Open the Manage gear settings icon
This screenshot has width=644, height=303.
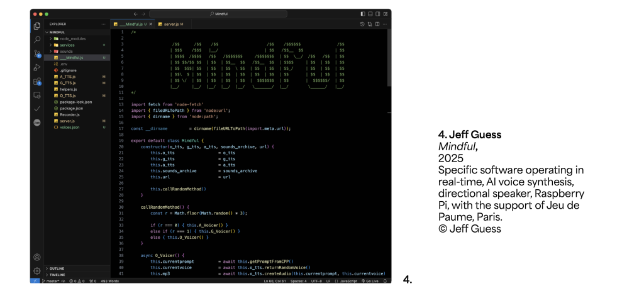[x=37, y=270]
